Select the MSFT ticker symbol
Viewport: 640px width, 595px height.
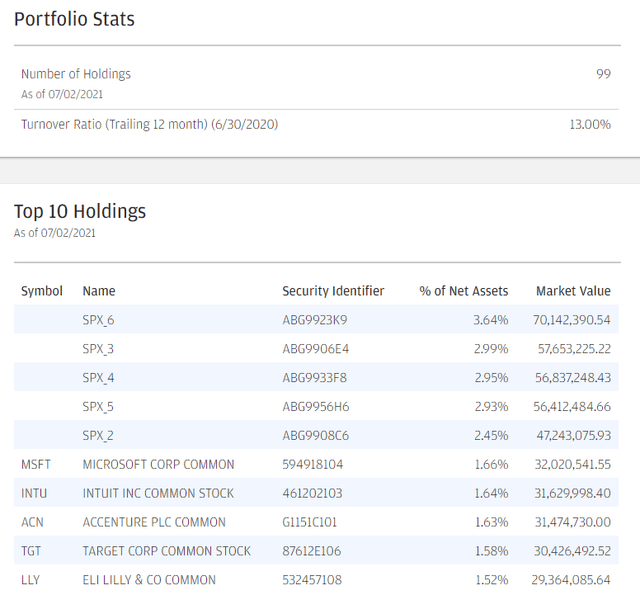(x=36, y=464)
